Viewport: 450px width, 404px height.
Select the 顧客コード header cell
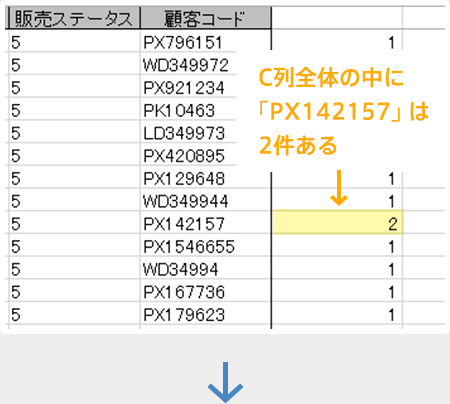(x=206, y=18)
